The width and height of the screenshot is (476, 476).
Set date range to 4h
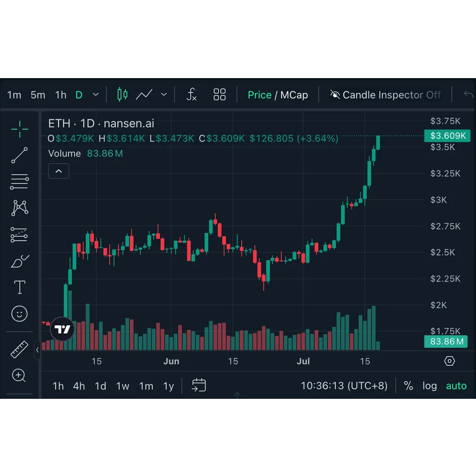click(x=79, y=386)
